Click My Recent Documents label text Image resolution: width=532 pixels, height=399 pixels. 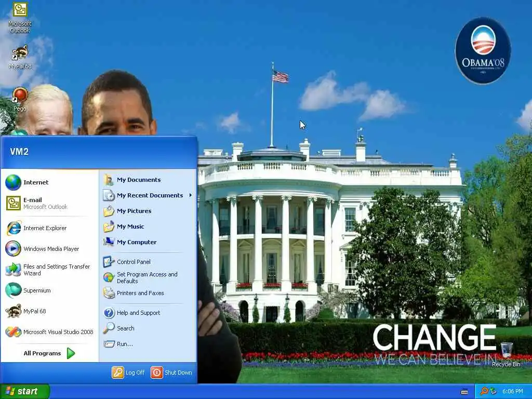click(150, 195)
